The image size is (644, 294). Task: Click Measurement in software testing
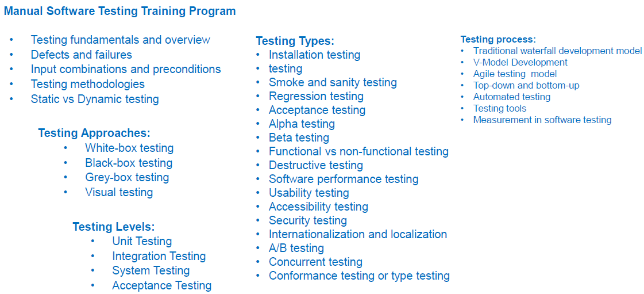[x=542, y=120]
